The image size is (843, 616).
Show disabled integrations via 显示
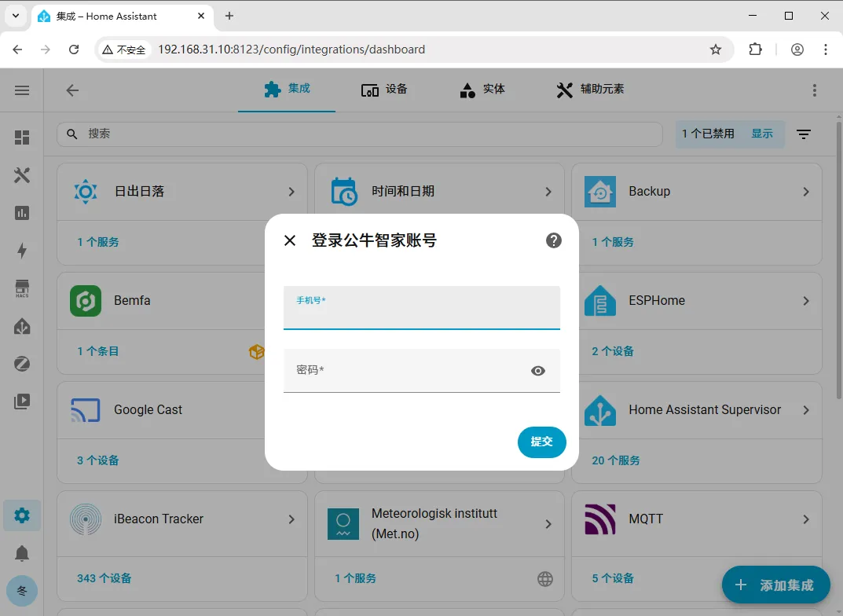762,134
